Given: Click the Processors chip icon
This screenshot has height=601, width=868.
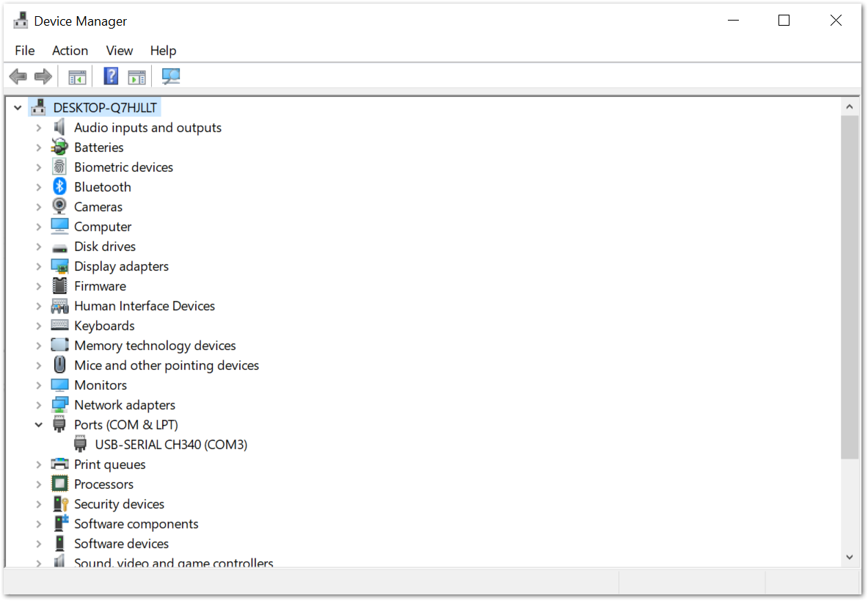Looking at the screenshot, I should [59, 484].
